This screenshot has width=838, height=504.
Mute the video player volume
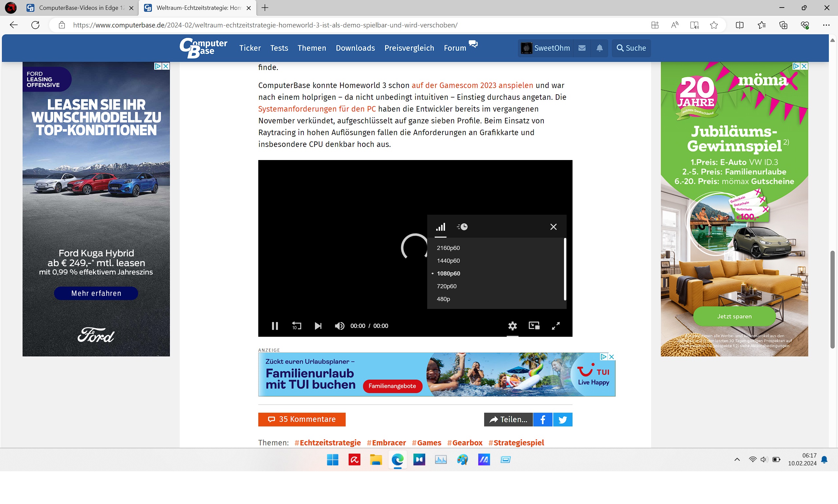[x=339, y=326]
